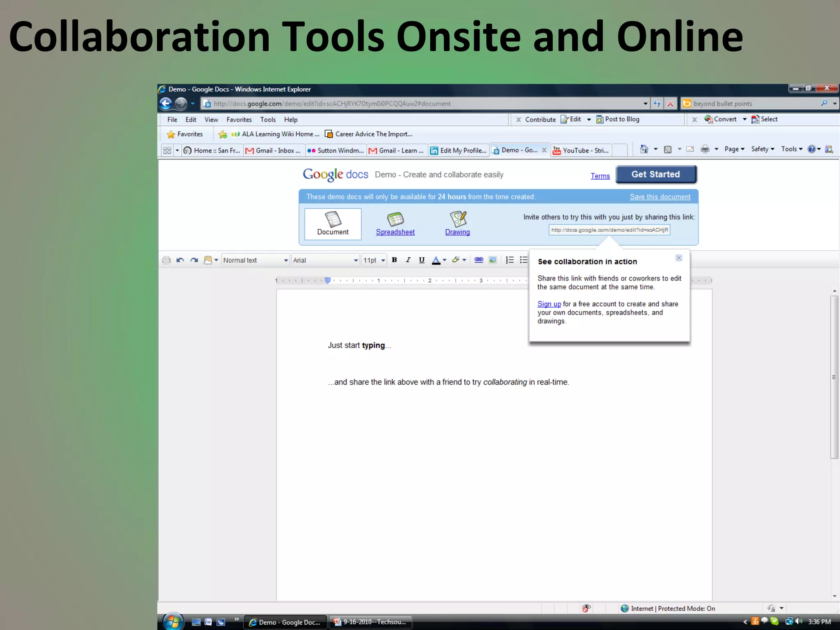Open the 11pt font size dropdown
840x630 pixels.
coord(374,260)
